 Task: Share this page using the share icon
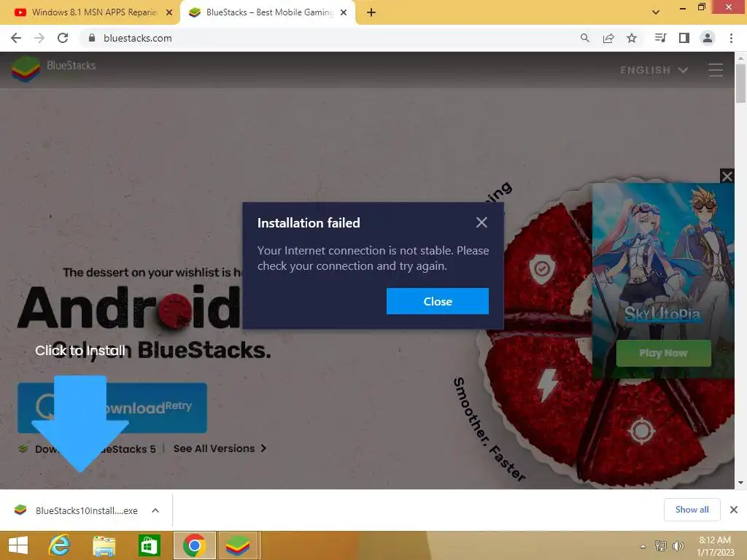pos(608,38)
